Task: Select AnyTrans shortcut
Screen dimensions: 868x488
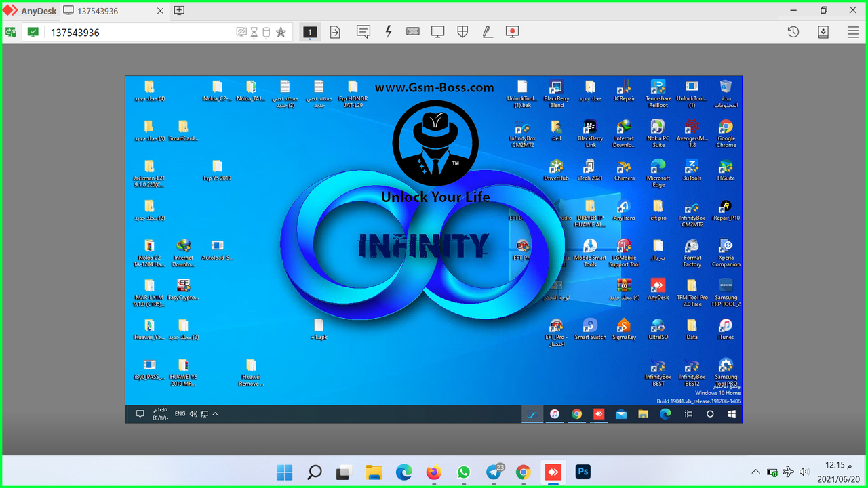Action: (624, 210)
